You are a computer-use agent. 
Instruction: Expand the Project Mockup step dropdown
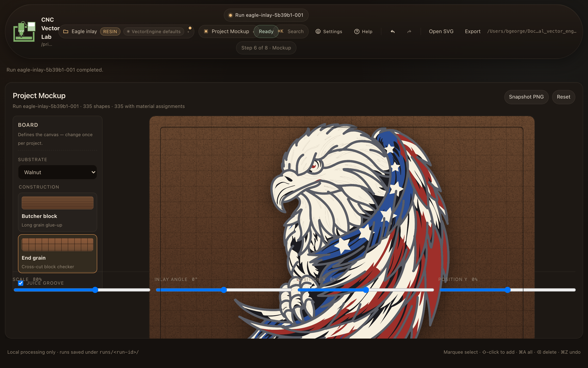pos(253,32)
